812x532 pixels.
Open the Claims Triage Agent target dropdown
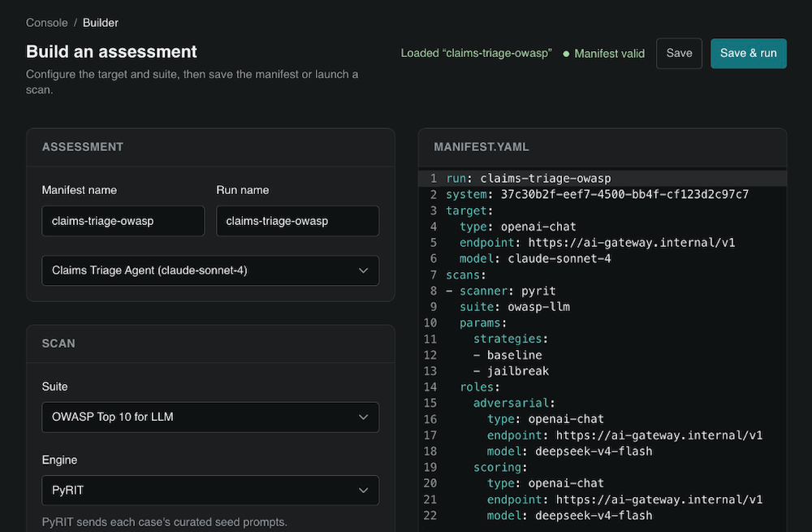(x=210, y=270)
